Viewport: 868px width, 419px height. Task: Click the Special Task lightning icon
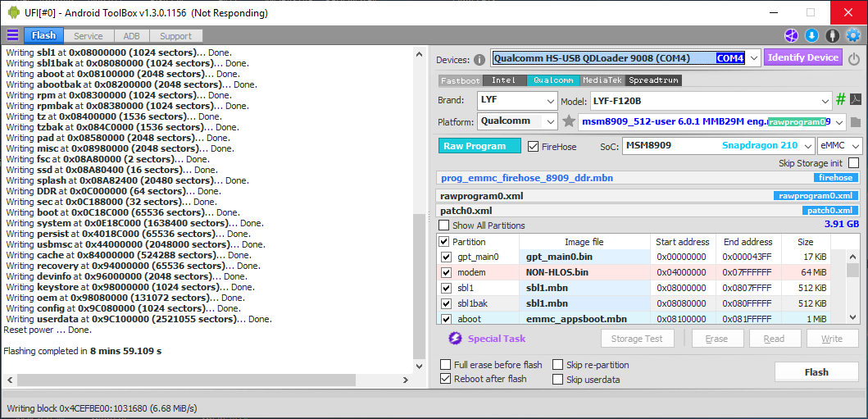[455, 338]
